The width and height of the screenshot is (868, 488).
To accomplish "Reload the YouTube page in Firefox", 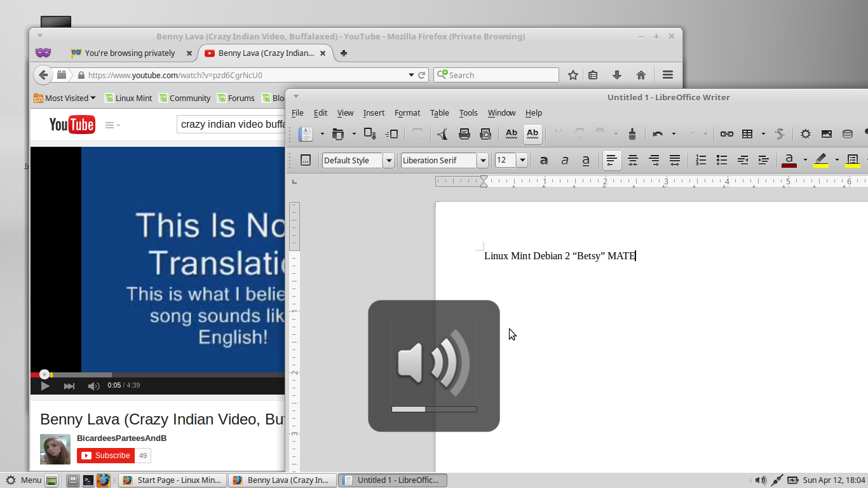I will (x=421, y=75).
